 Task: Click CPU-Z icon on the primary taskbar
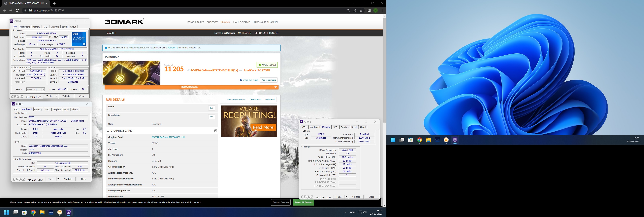(68, 212)
